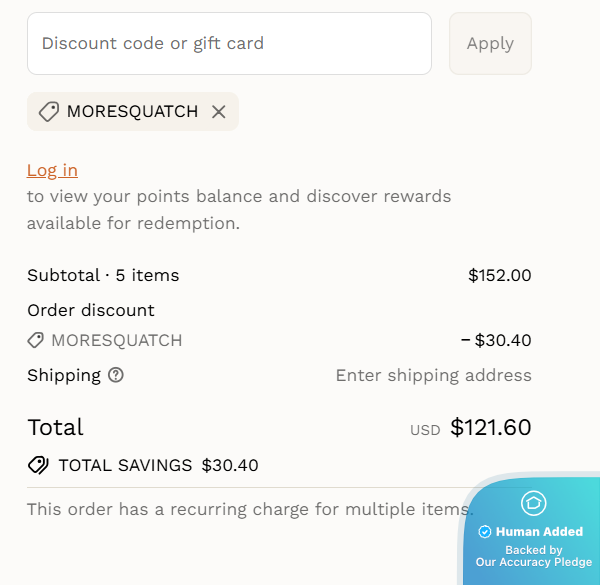Select the MORESQUATCH chip label text
This screenshot has height=585, width=600.
pos(132,112)
